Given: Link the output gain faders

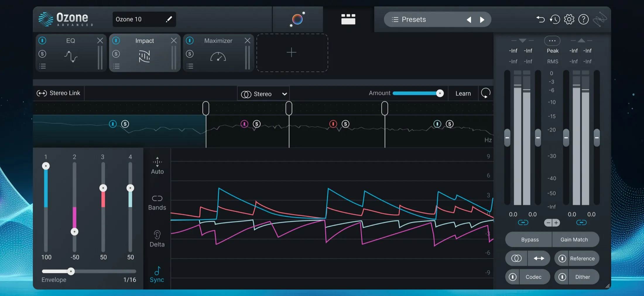Looking at the screenshot, I should pyautogui.click(x=581, y=223).
